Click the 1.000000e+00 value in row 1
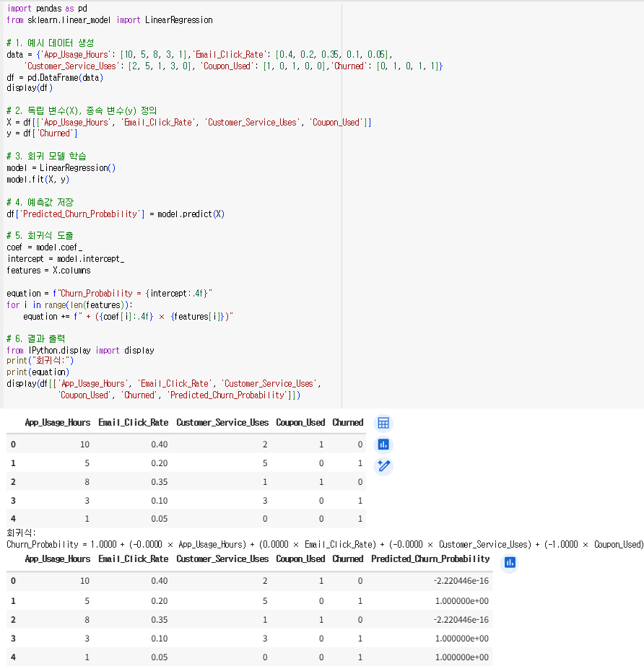The width and height of the screenshot is (644, 666). (x=461, y=601)
